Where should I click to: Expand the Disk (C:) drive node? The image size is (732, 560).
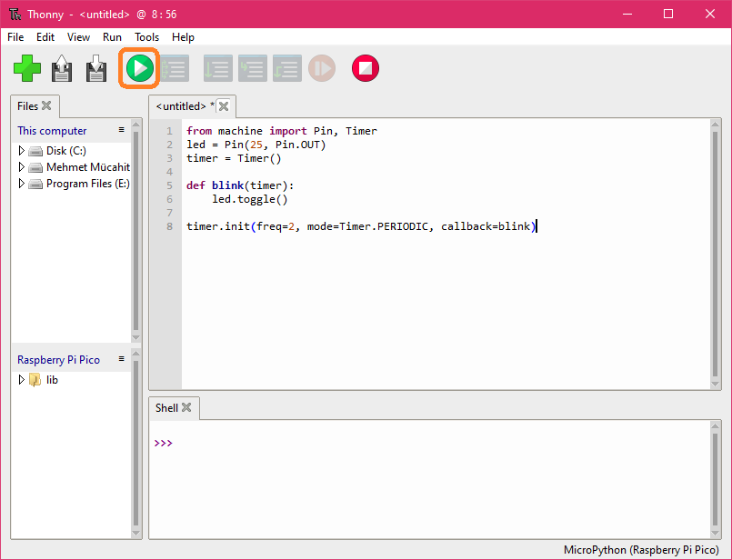click(21, 150)
